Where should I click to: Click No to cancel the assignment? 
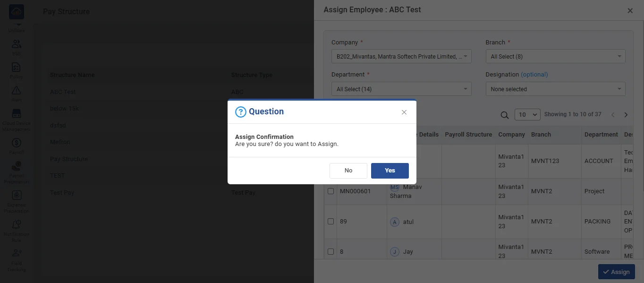coord(348,171)
